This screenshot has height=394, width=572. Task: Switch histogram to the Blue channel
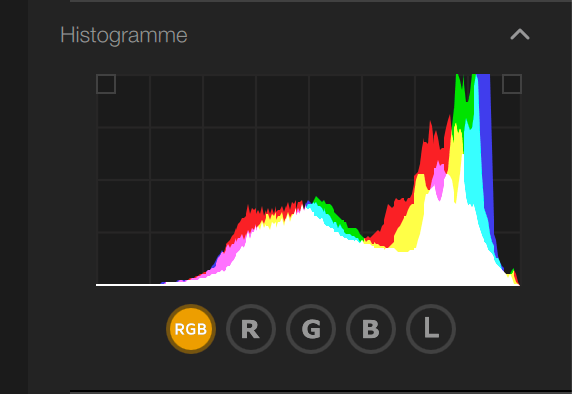[371, 329]
